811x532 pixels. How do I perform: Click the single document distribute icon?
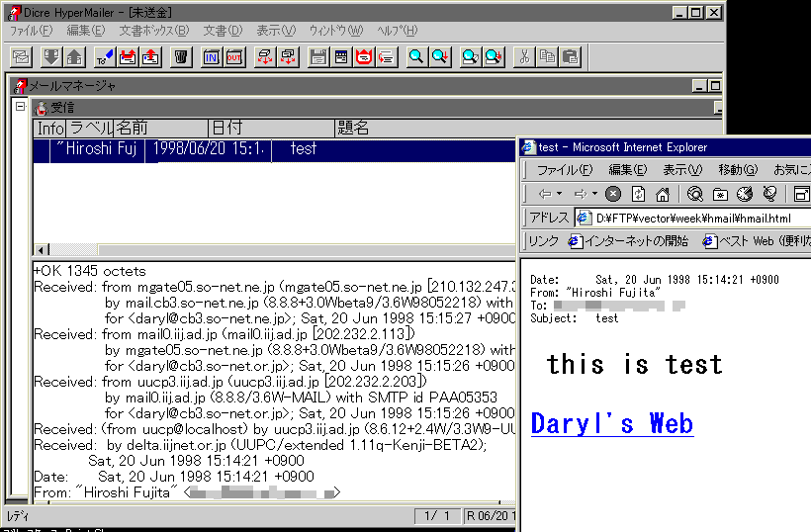265,57
